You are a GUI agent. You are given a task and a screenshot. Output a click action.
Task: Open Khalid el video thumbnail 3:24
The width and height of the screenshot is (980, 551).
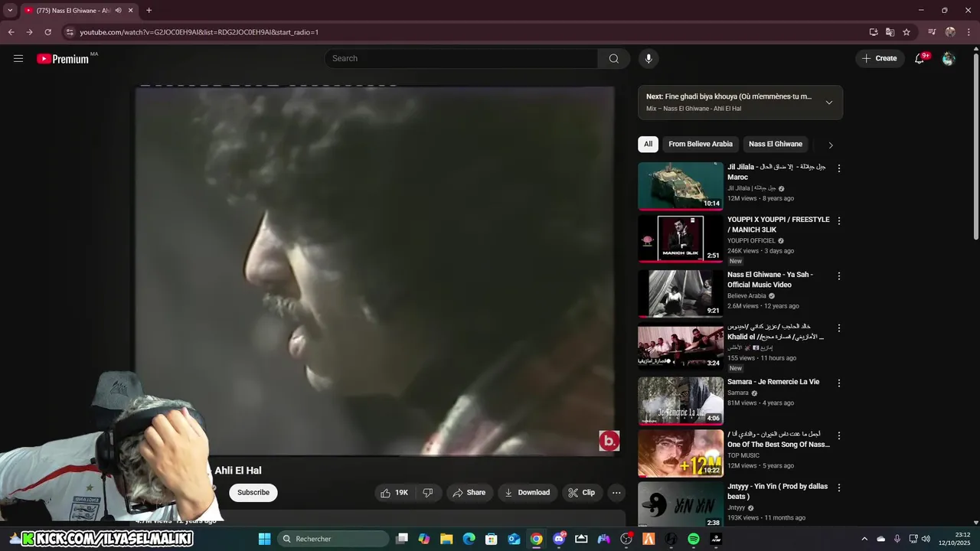(x=681, y=346)
